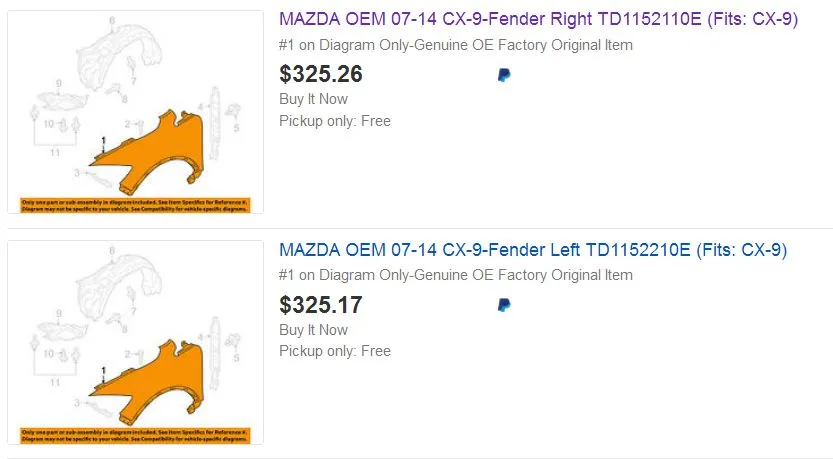The width and height of the screenshot is (833, 459).
Task: Click fender liner part 6 in the Fender Right diagram
Action: coord(125,53)
